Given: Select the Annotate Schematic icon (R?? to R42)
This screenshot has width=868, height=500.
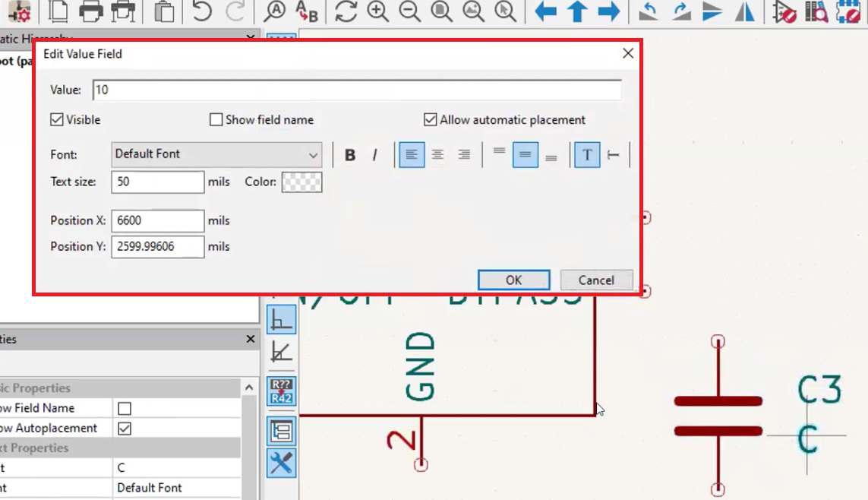Looking at the screenshot, I should [281, 391].
